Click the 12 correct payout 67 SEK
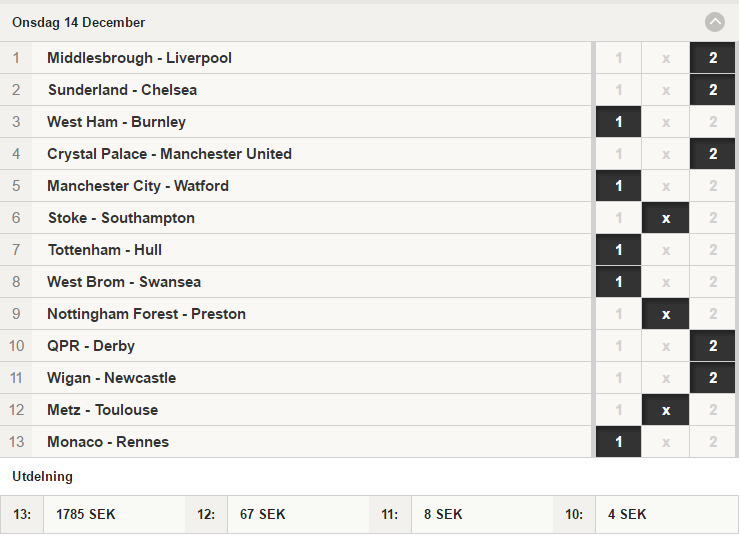Image resolution: width=740 pixels, height=535 pixels. 262,514
